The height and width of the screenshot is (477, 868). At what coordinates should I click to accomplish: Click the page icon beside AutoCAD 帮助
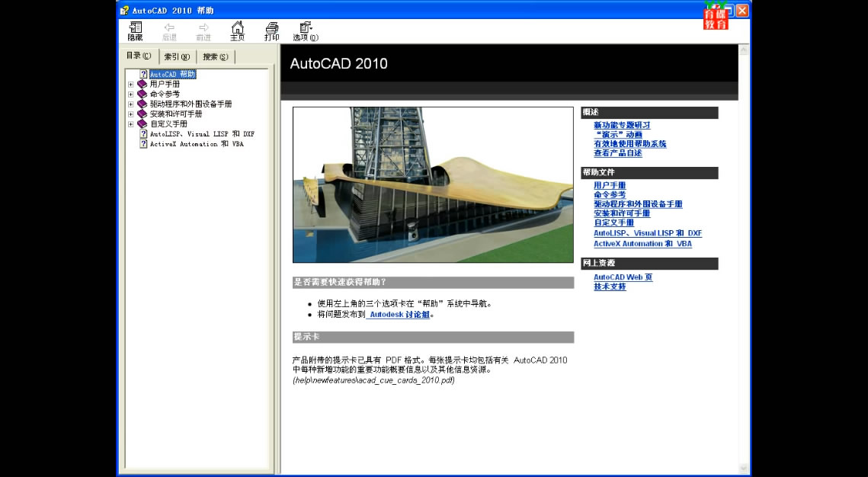(x=144, y=74)
